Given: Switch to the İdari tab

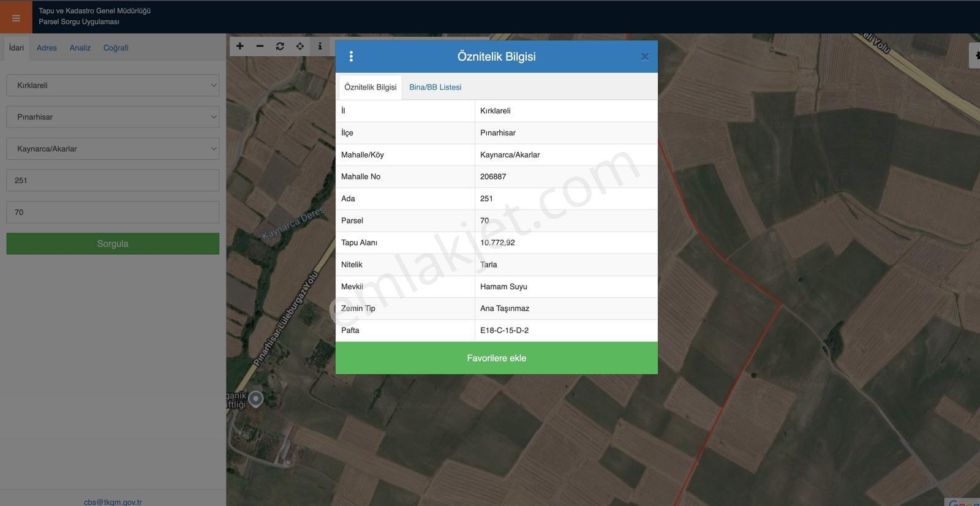Looking at the screenshot, I should [x=17, y=48].
